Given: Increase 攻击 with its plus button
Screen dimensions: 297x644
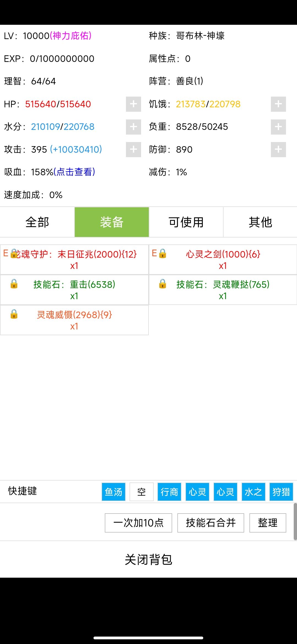Looking at the screenshot, I should [x=133, y=149].
